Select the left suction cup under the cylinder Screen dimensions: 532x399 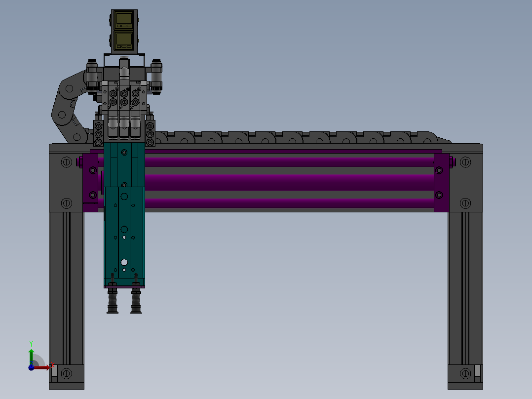pyautogui.click(x=113, y=301)
